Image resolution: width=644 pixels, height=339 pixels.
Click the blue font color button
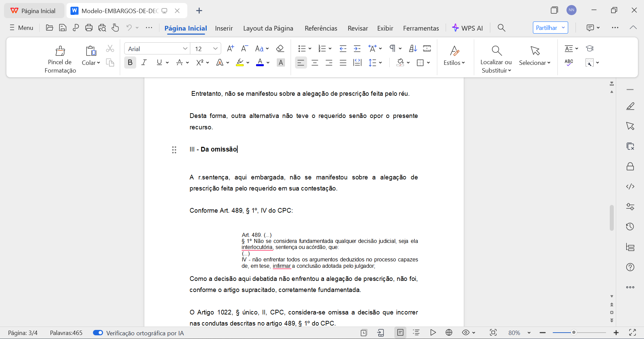tap(260, 62)
